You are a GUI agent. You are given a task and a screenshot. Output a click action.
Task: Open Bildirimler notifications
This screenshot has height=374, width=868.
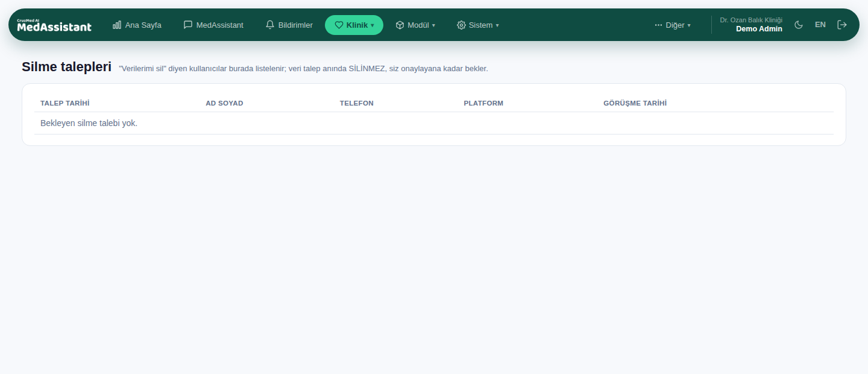tap(289, 25)
